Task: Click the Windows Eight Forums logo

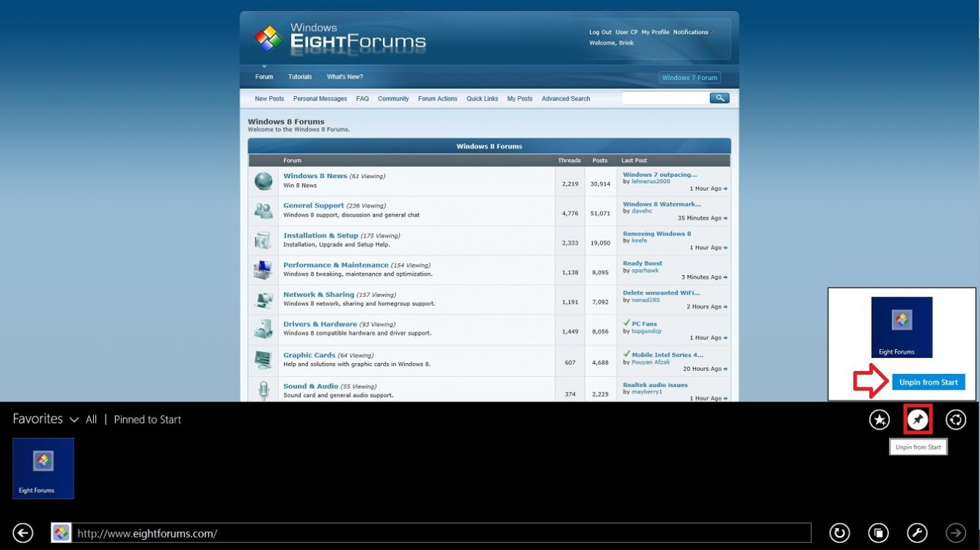Action: tap(340, 38)
